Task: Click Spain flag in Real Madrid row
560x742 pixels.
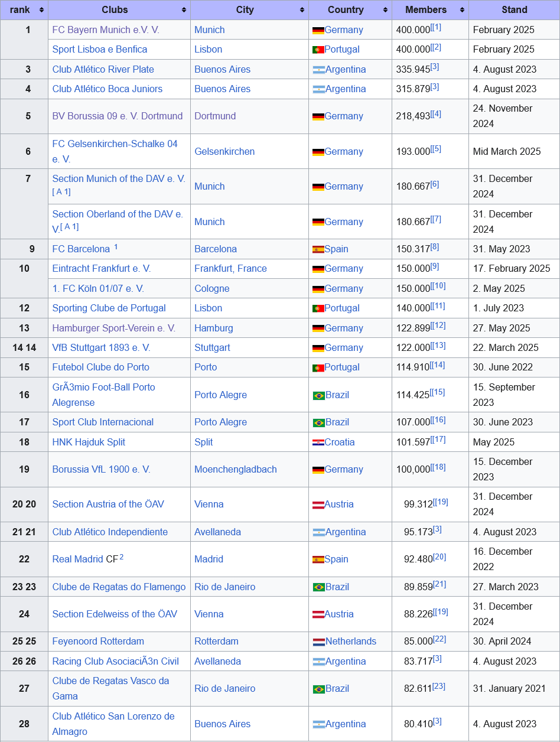Action: (x=318, y=559)
